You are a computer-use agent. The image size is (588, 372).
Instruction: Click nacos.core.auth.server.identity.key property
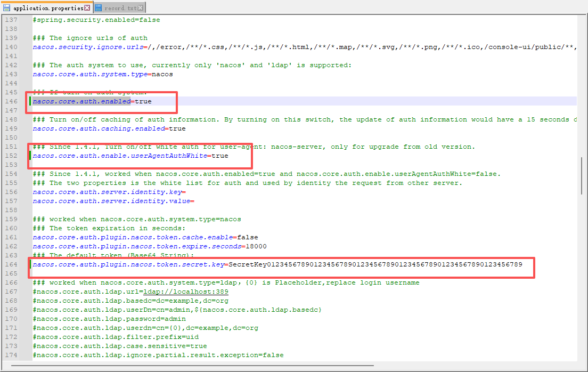107,192
